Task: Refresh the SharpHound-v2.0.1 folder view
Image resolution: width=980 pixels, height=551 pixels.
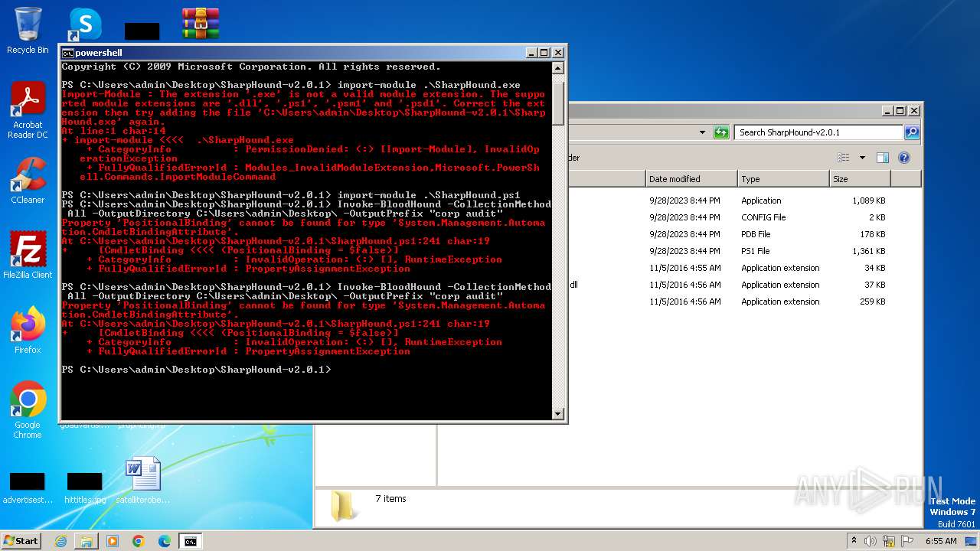Action: click(x=721, y=132)
